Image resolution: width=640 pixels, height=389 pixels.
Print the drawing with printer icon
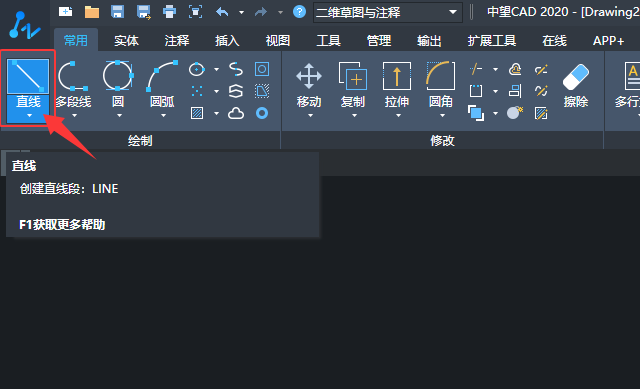pos(169,12)
